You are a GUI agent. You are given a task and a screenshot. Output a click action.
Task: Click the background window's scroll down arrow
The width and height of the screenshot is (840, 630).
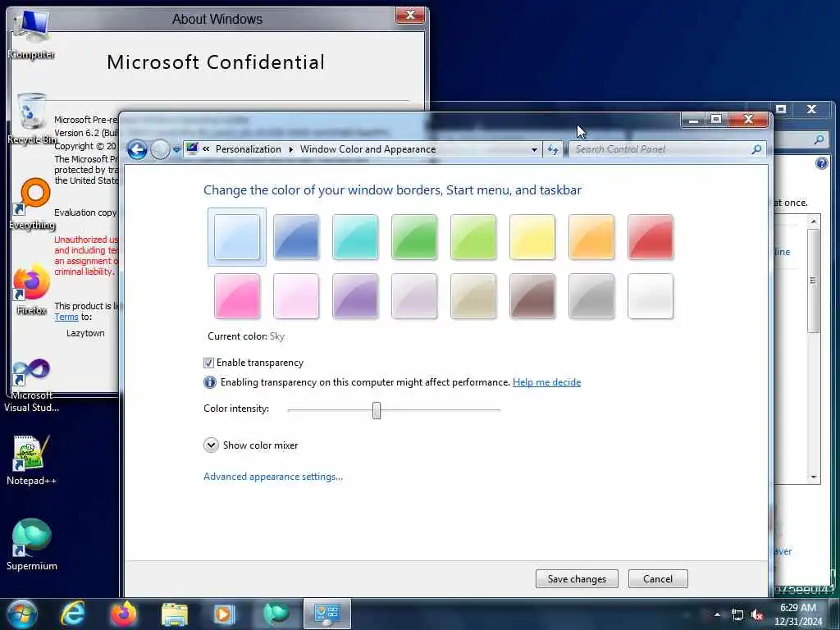814,477
